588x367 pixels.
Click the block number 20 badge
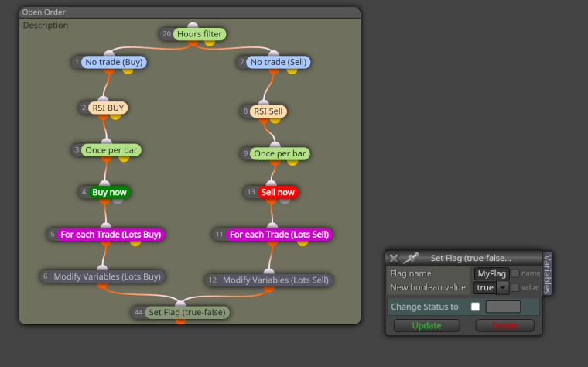pos(167,34)
